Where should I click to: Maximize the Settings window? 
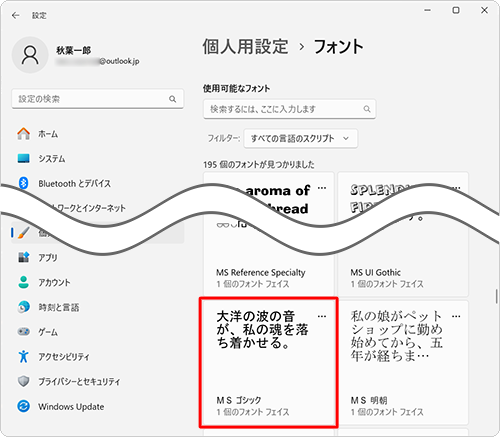[456, 10]
